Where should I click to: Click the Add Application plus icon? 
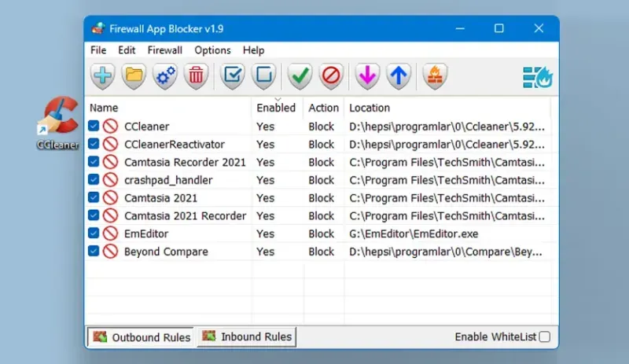(x=103, y=75)
